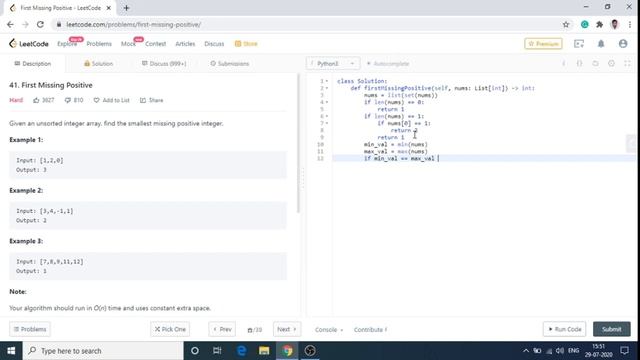The width and height of the screenshot is (640, 360).
Task: Open editor settings gear icon
Action: tap(611, 64)
